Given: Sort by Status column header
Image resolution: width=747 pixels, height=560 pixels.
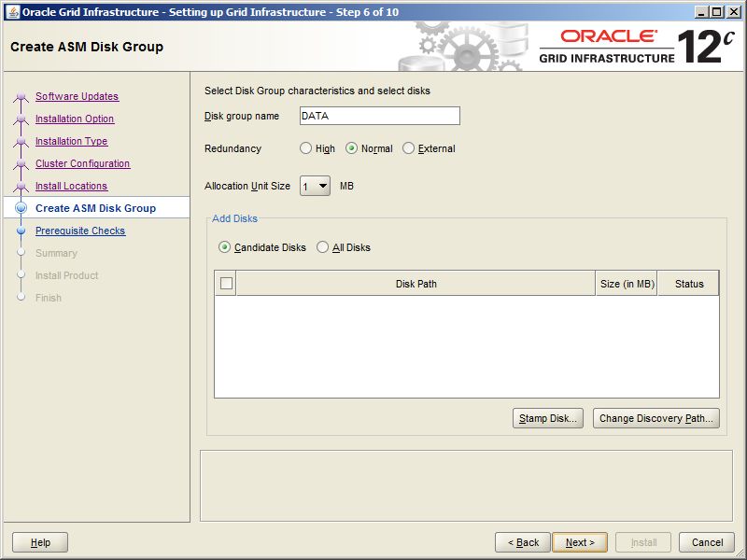Looking at the screenshot, I should (x=689, y=284).
